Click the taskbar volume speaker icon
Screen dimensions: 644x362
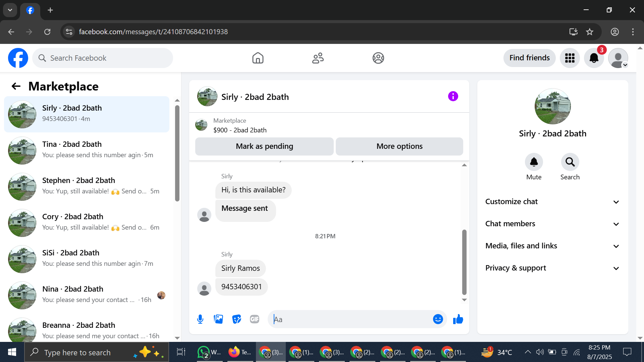pyautogui.click(x=540, y=352)
